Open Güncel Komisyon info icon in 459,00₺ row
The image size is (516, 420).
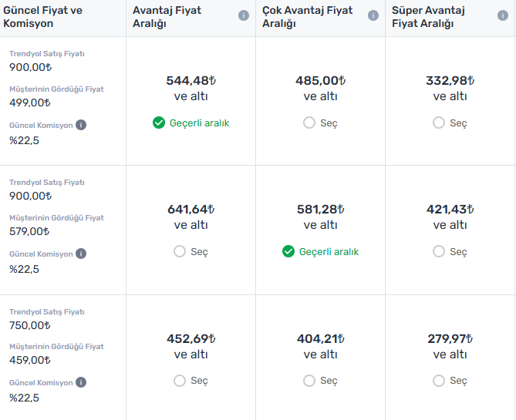click(81, 382)
